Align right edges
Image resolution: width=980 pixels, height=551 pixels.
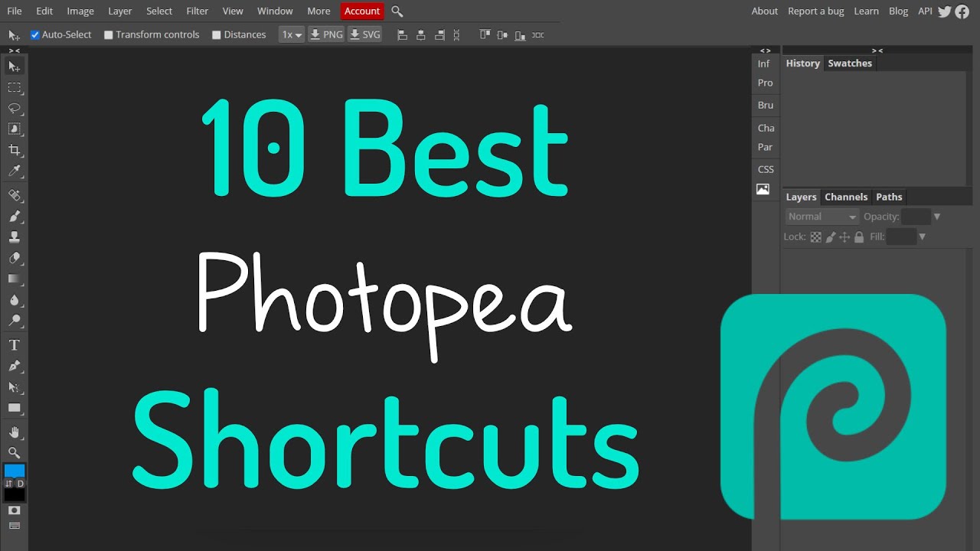439,34
